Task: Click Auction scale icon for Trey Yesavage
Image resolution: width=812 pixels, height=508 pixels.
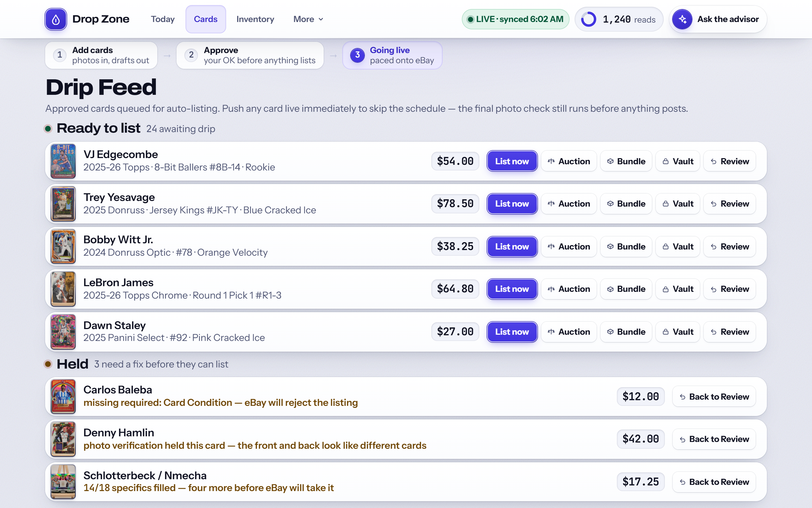Action: point(551,203)
